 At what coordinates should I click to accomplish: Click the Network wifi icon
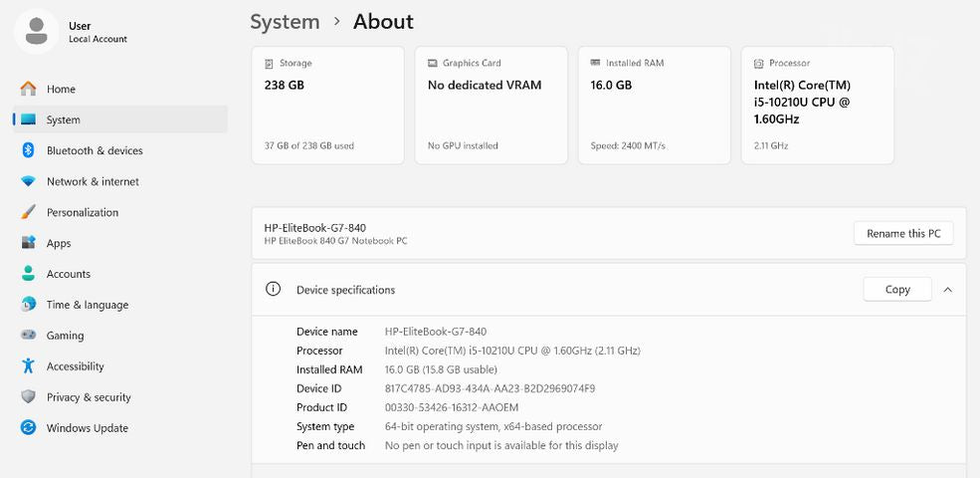click(x=28, y=181)
